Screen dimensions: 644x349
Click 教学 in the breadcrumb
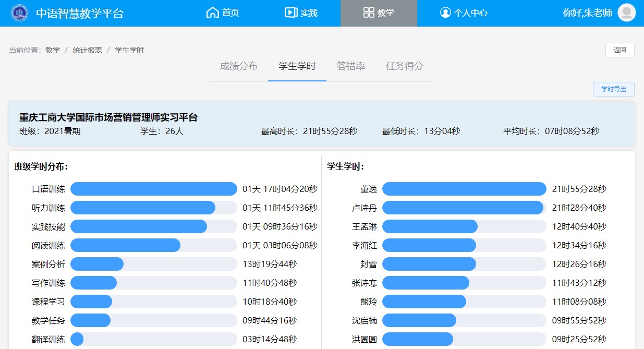[52, 51]
